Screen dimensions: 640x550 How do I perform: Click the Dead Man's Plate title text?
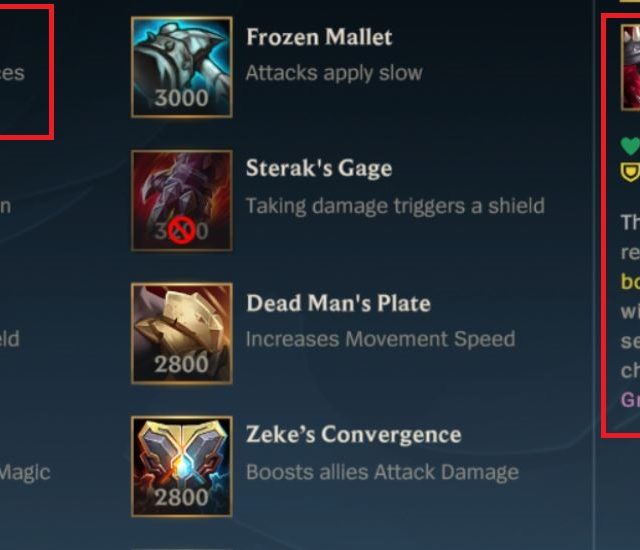click(338, 303)
